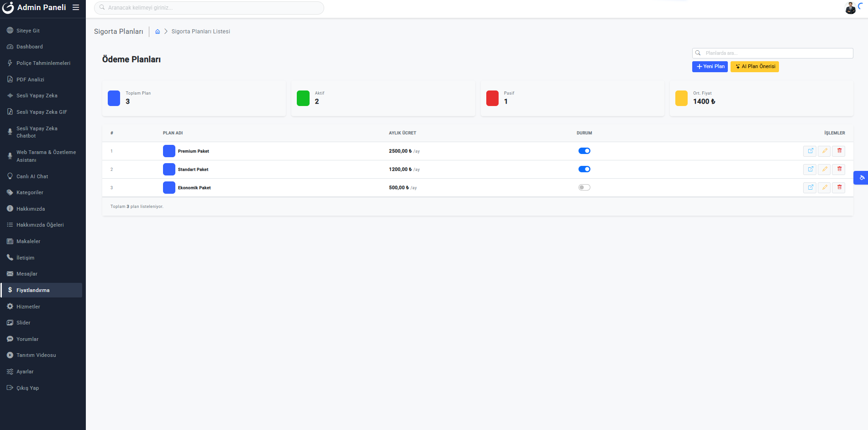Click the 1200,00 ₺ price cell
The image size is (868, 430).
coord(404,169)
